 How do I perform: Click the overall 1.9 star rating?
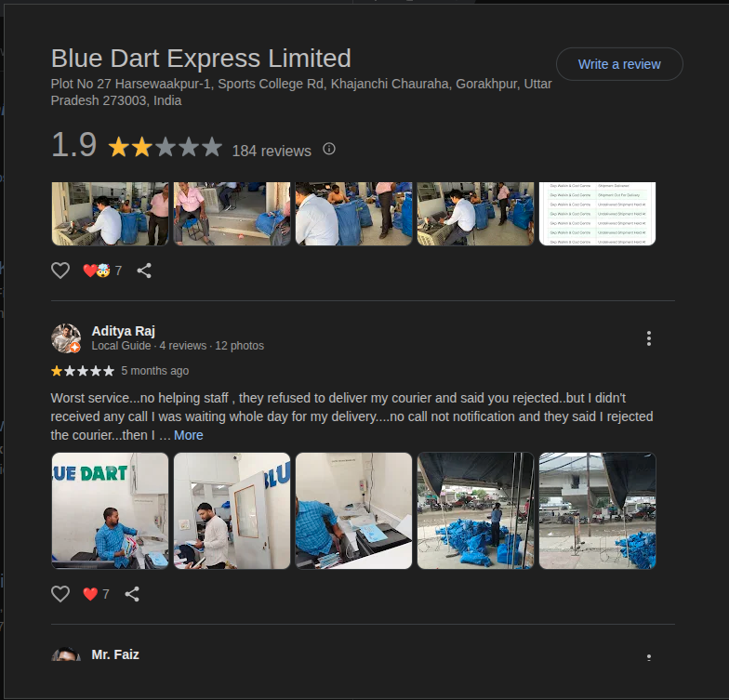click(x=166, y=147)
